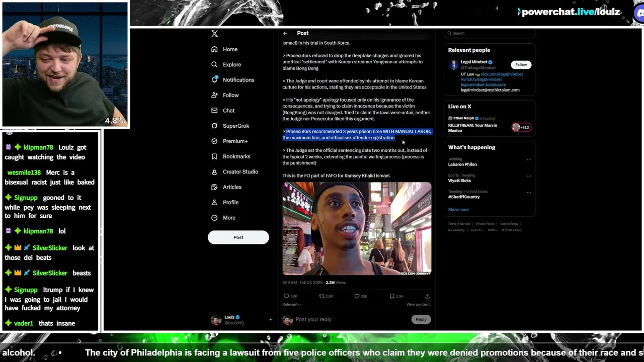Open KILLSTREAM: Your Man in Mexico live
Screen dimensions: 644x362
click(x=472, y=128)
